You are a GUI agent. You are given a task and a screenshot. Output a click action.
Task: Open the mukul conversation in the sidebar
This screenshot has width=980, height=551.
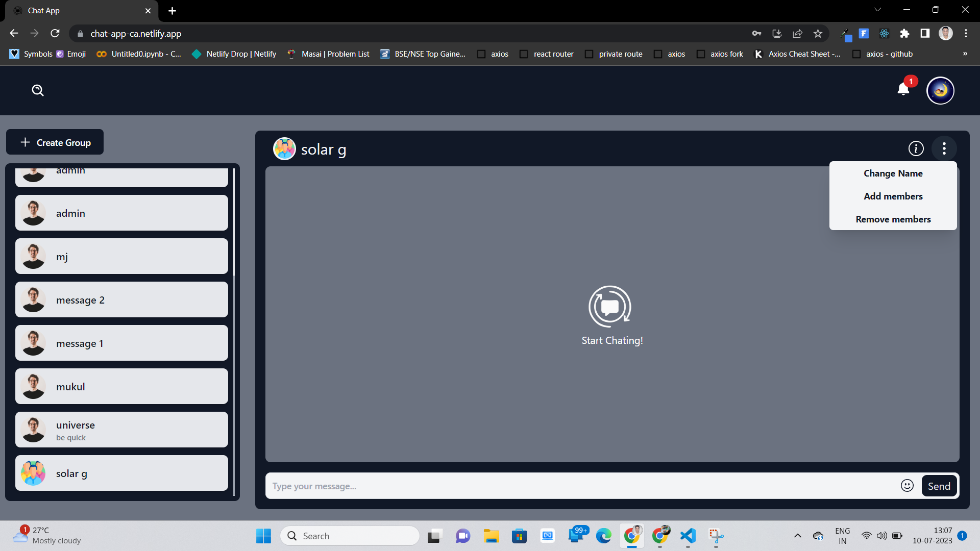(121, 386)
